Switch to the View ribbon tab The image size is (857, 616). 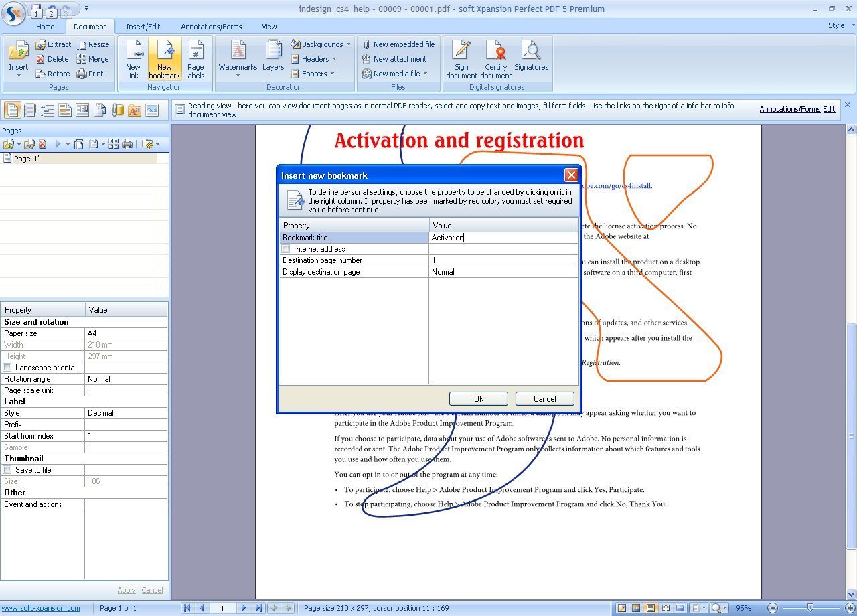(269, 27)
